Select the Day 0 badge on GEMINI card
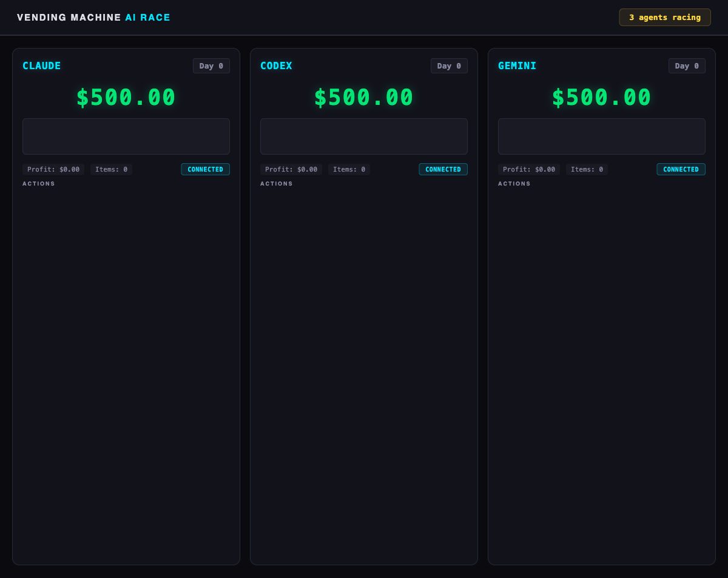The height and width of the screenshot is (578, 728). [x=687, y=66]
